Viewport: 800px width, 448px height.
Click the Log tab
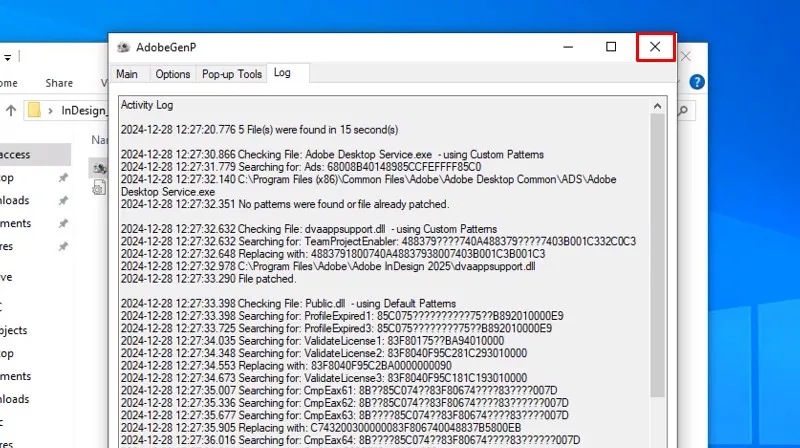[282, 73]
